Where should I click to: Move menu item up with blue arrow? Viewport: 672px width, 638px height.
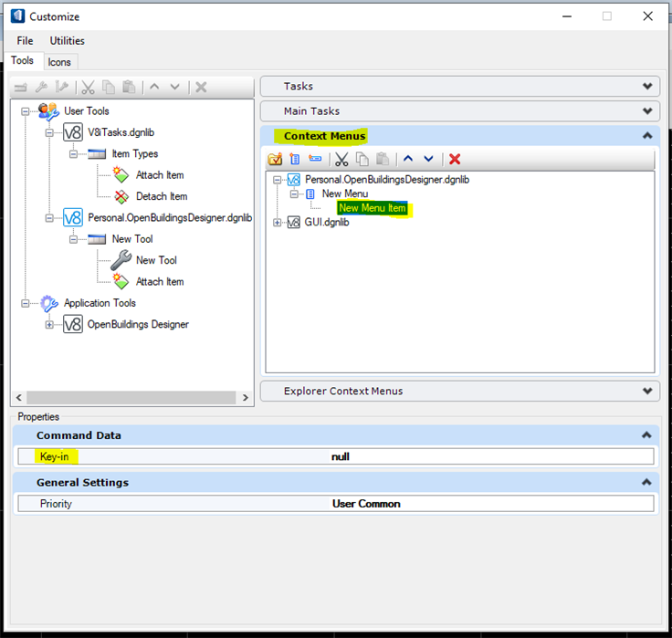pos(408,159)
